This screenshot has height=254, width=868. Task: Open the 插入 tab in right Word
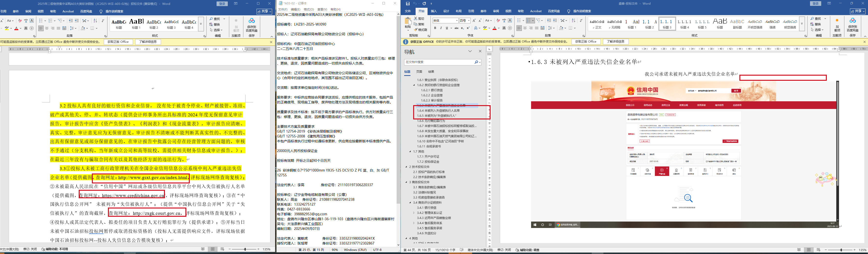pos(434,11)
